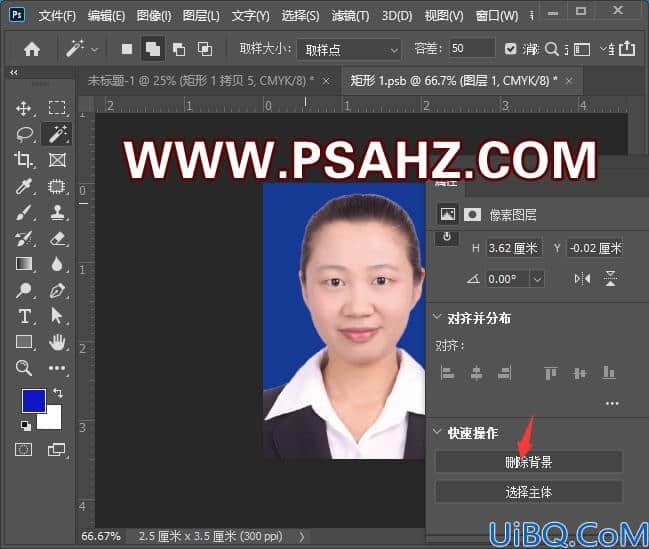Select the History Brush tool
The image size is (649, 549).
[x=24, y=239]
